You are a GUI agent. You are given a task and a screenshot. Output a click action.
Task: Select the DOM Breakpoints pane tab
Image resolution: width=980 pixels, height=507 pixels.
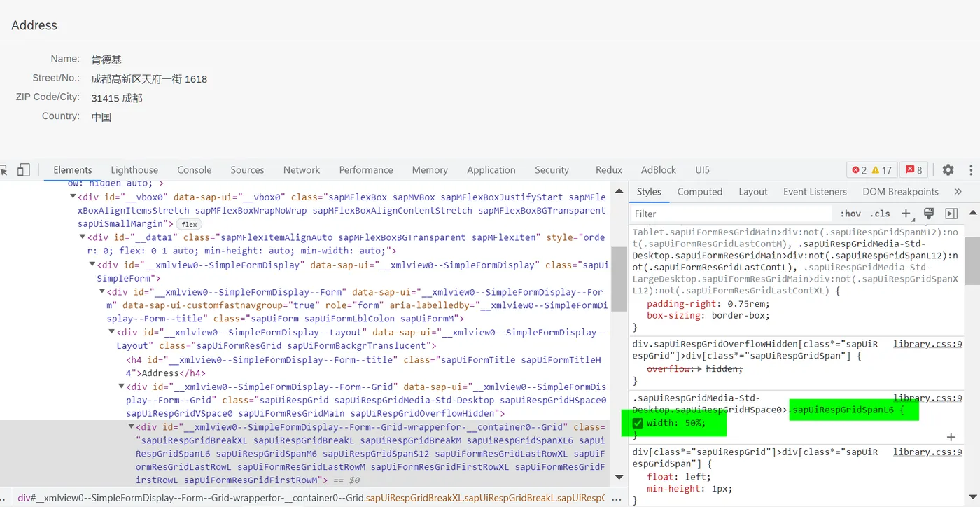pyautogui.click(x=900, y=192)
